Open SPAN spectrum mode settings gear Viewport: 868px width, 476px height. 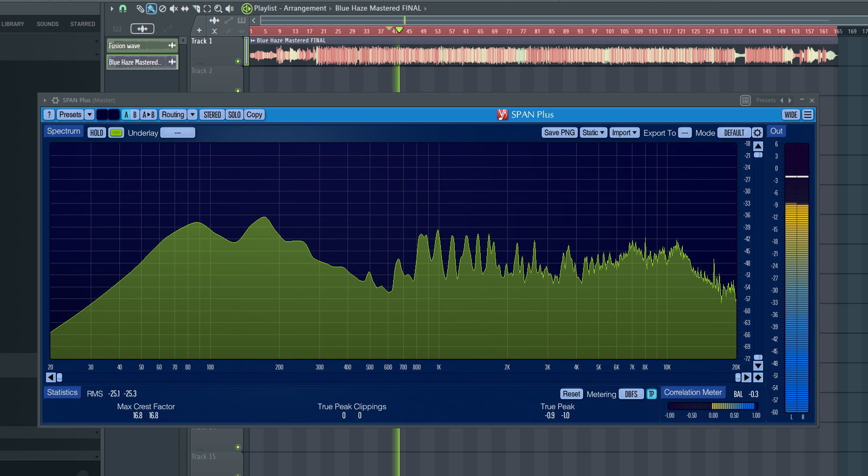click(758, 133)
